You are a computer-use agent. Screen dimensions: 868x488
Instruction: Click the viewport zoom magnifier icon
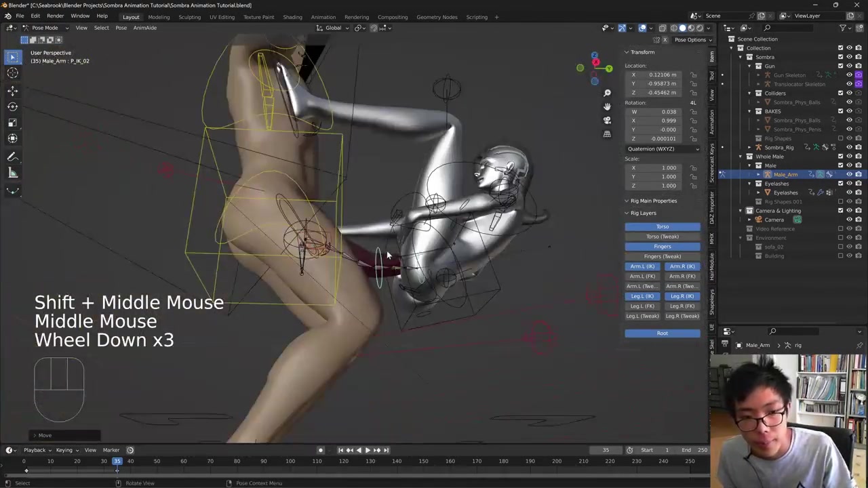607,93
